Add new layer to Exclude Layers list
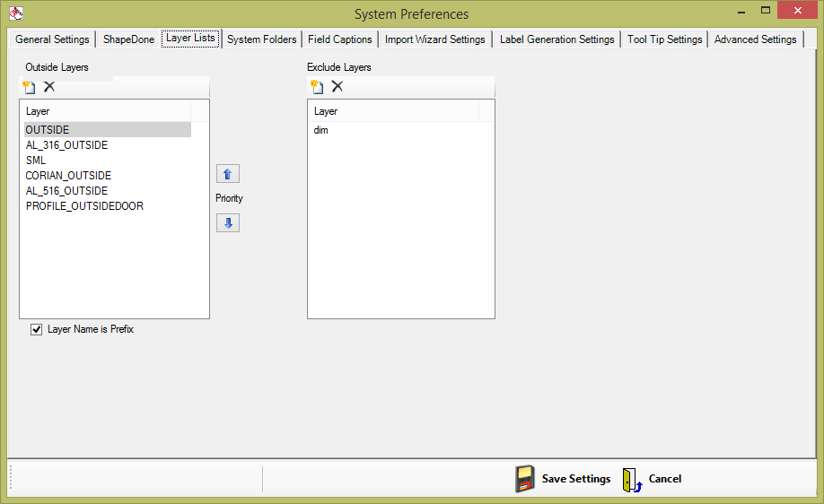The height and width of the screenshot is (504, 824). click(318, 87)
